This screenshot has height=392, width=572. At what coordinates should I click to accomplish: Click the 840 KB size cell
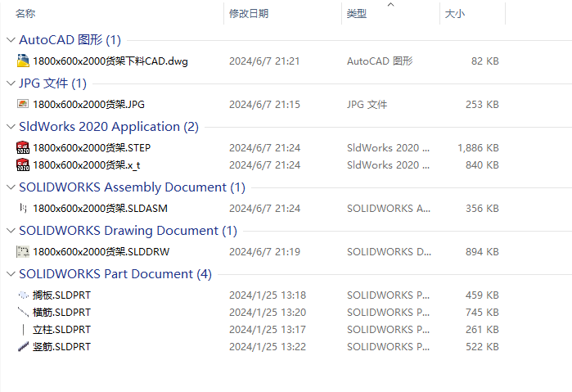click(x=482, y=165)
